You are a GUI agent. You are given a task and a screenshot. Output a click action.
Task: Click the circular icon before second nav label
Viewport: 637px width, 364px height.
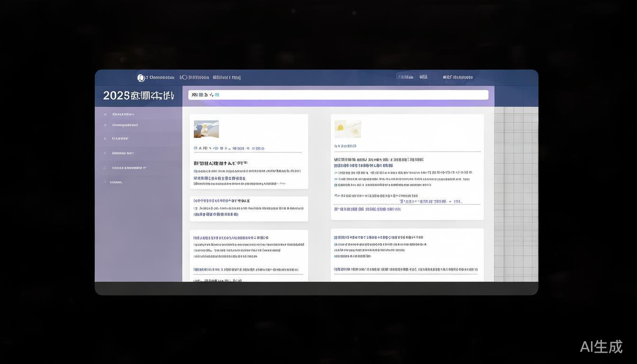(183, 77)
